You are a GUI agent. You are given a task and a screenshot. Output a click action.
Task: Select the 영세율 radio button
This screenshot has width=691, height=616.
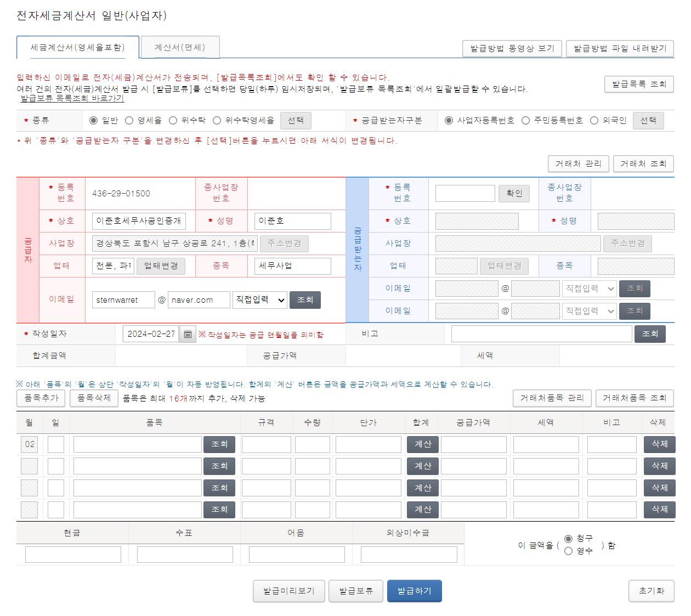tap(129, 120)
